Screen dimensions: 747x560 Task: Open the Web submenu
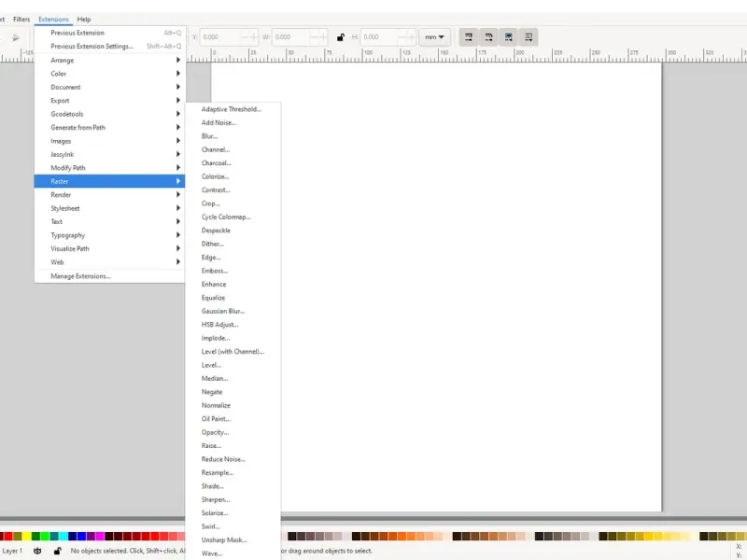click(109, 262)
